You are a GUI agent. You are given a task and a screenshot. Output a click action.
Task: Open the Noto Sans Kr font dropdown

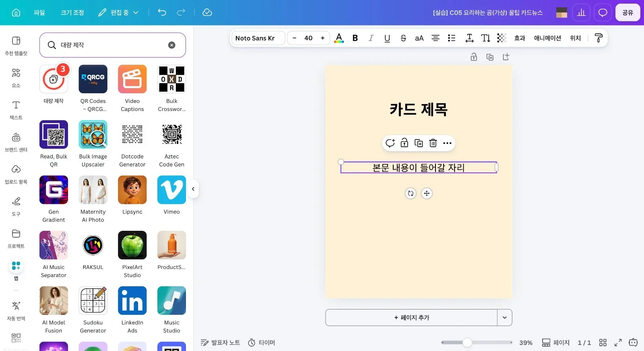click(258, 38)
